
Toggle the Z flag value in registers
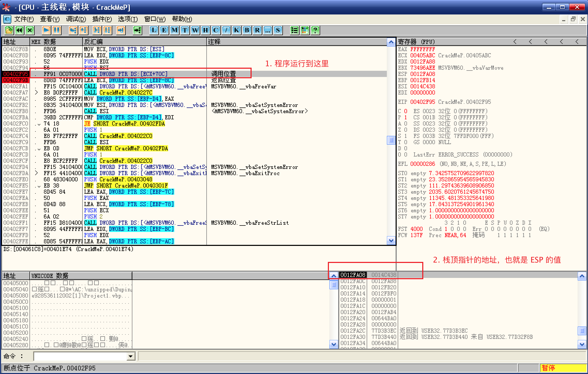[x=405, y=130]
